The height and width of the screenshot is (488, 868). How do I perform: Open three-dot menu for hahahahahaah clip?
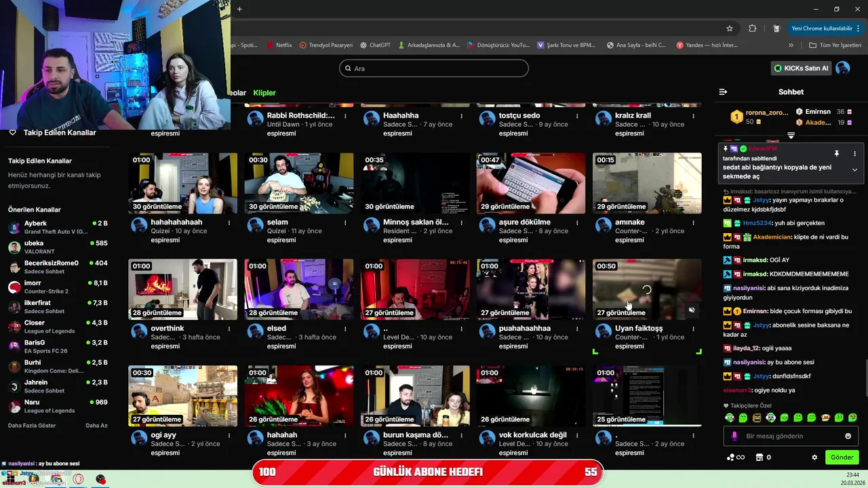coord(229,222)
